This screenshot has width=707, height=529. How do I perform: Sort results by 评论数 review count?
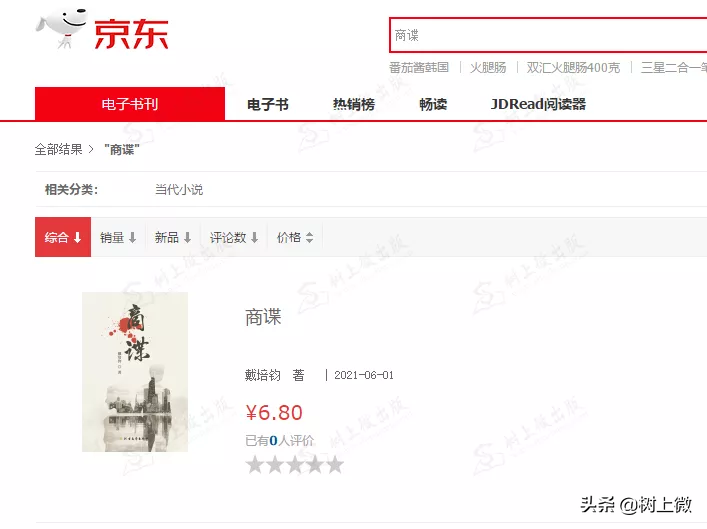pos(234,238)
